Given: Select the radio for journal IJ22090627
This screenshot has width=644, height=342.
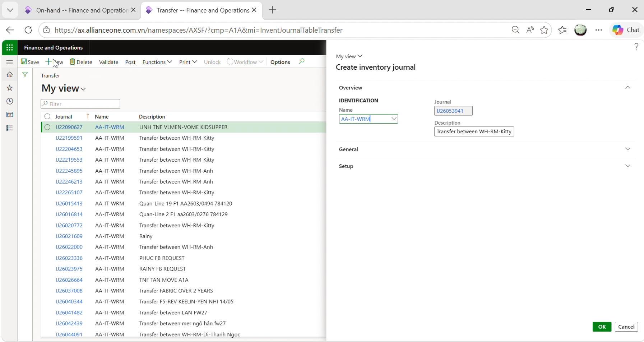Looking at the screenshot, I should 47,127.
